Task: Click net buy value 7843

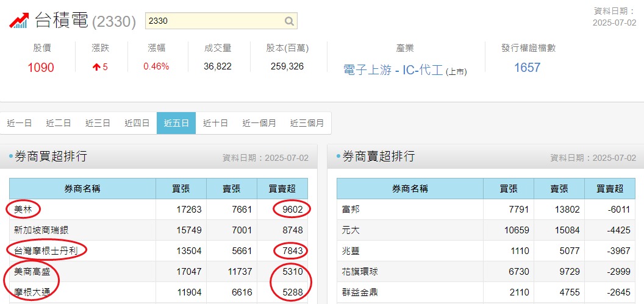Action: tap(293, 250)
